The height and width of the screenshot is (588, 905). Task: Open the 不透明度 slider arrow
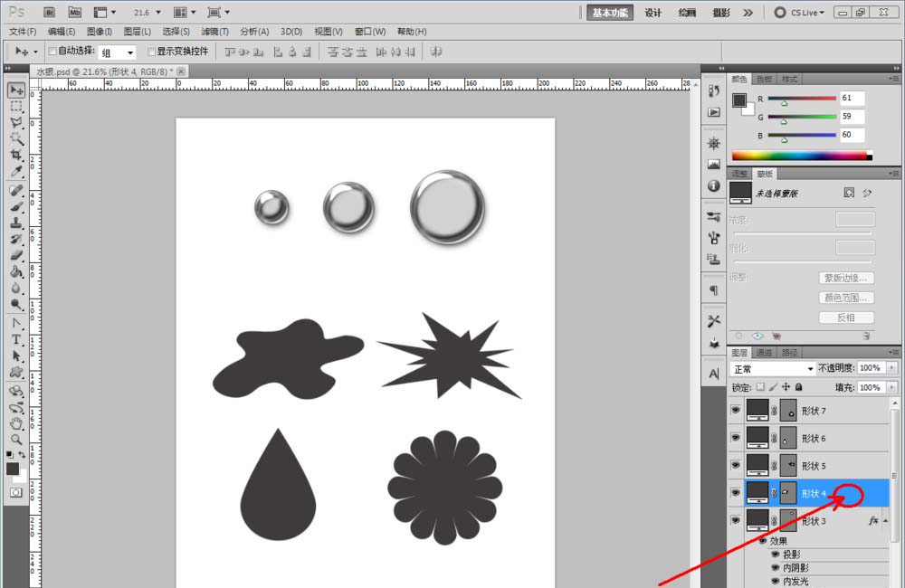tap(892, 368)
